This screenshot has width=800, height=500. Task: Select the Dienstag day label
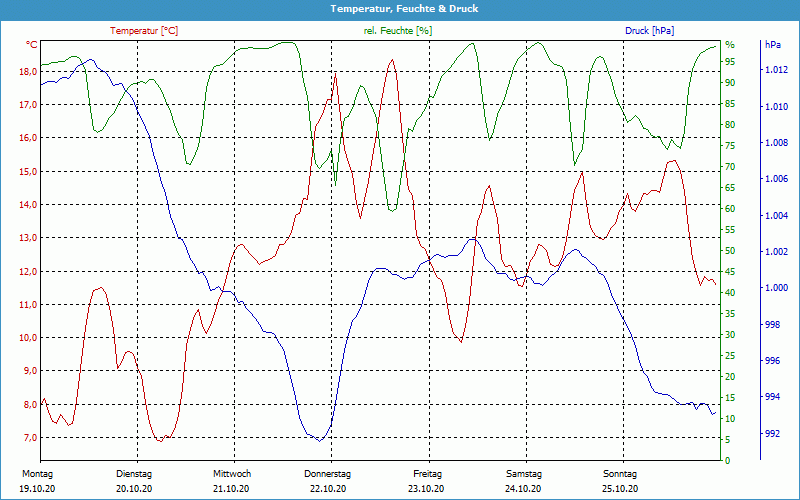point(134,473)
